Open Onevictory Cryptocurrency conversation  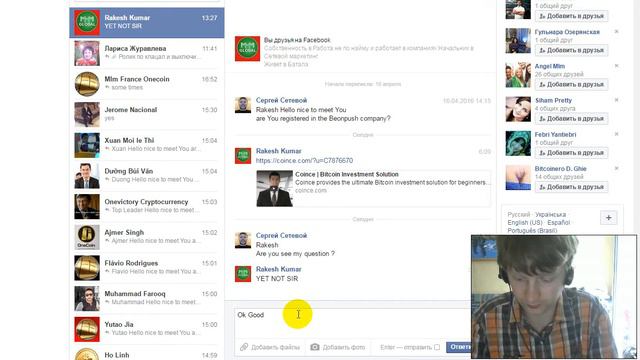point(147,206)
